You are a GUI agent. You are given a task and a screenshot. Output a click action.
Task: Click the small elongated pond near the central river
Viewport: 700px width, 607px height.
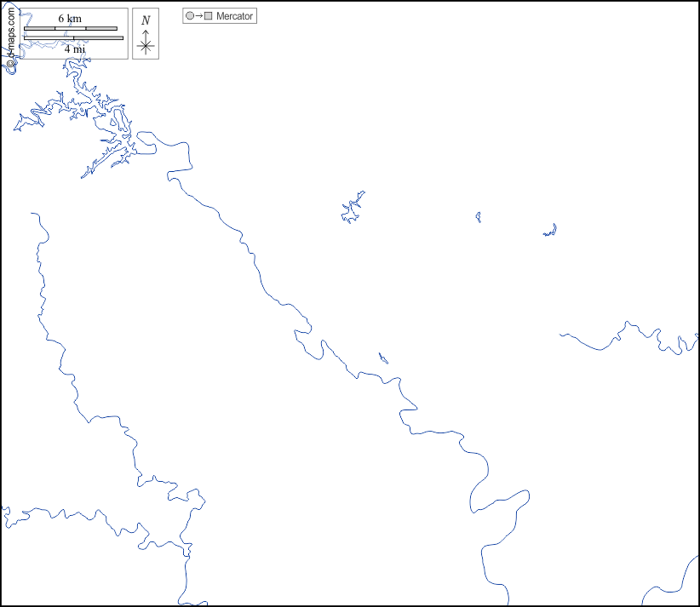click(x=383, y=358)
